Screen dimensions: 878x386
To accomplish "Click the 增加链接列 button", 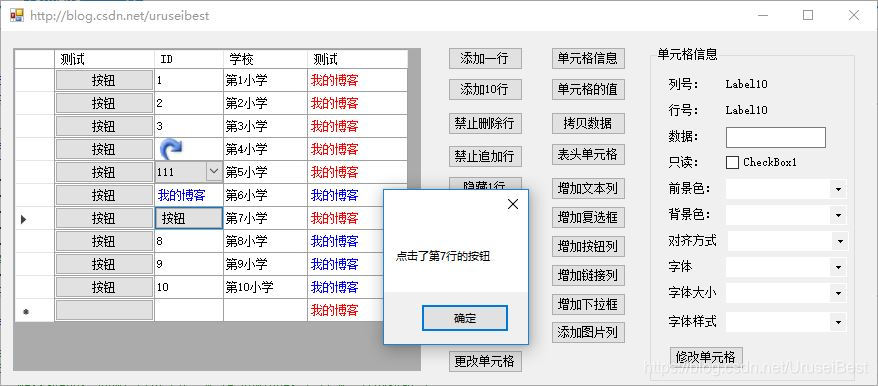I will coord(588,276).
